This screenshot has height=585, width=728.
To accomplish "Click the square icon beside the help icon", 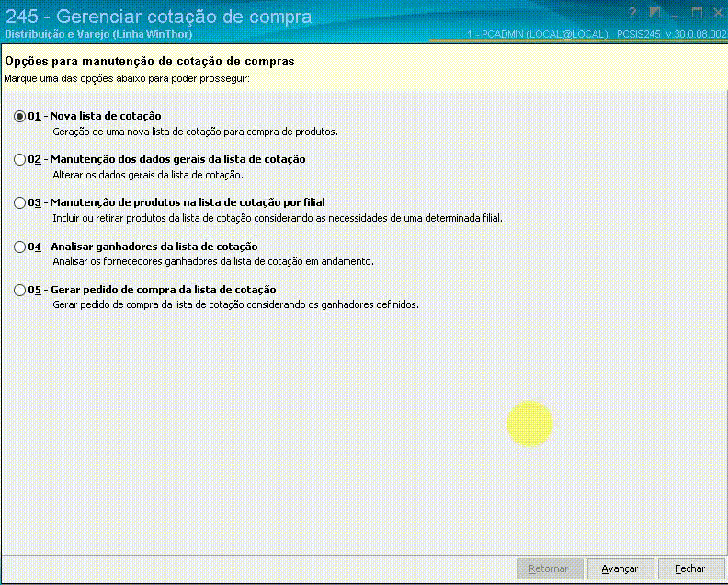I will 655,13.
